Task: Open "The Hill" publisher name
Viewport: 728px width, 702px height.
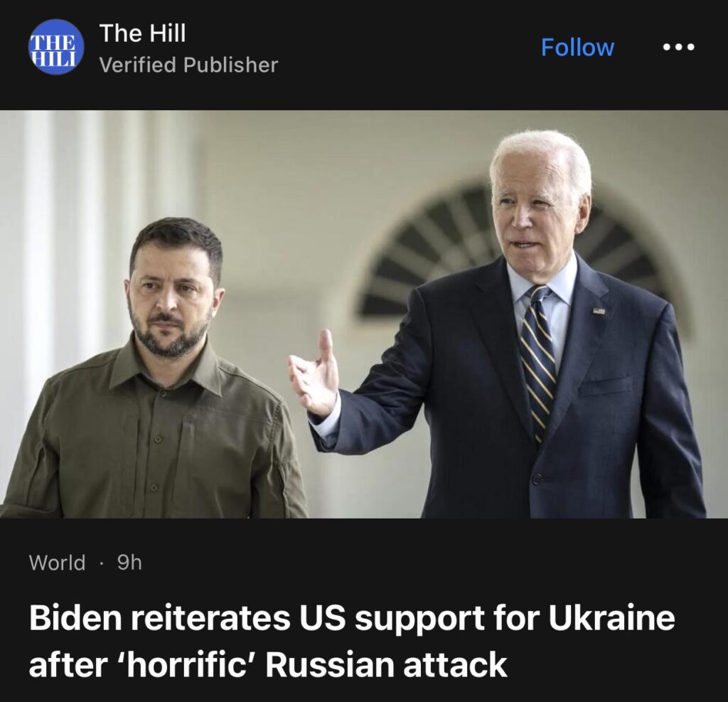Action: click(x=142, y=33)
